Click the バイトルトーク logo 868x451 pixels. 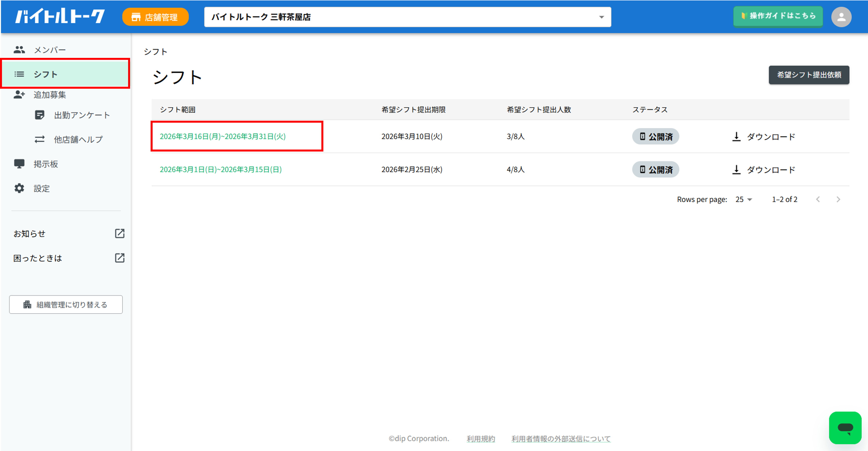60,16
